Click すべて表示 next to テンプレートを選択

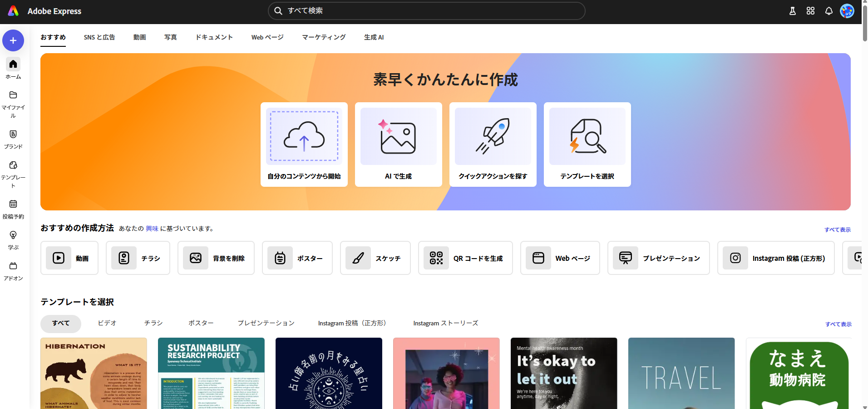tap(838, 324)
